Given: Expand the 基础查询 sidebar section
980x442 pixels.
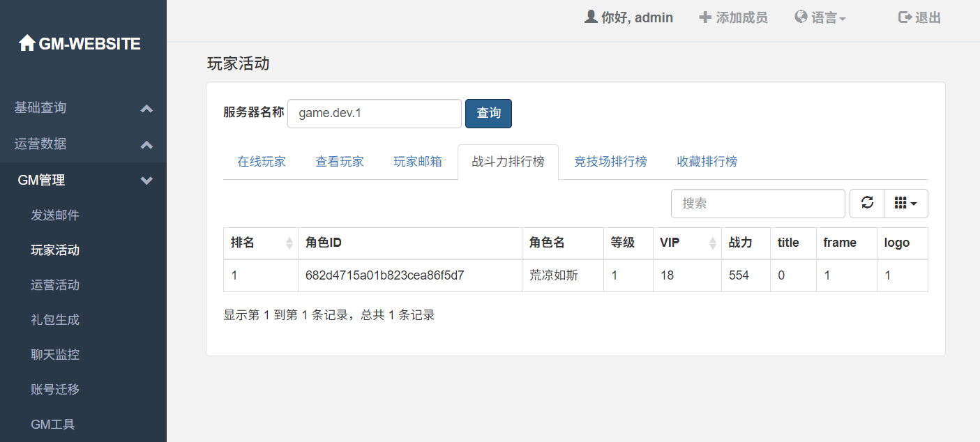Looking at the screenshot, I should point(146,108).
